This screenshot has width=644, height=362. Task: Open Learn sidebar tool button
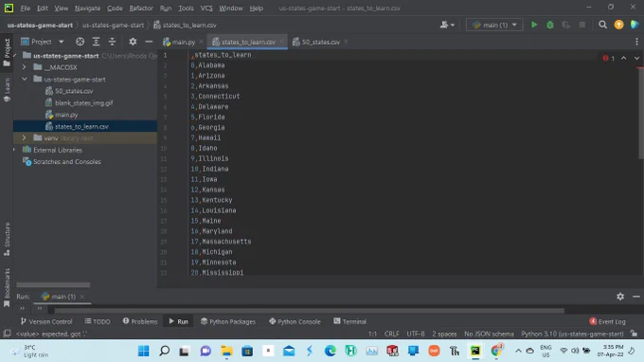coord(7,90)
